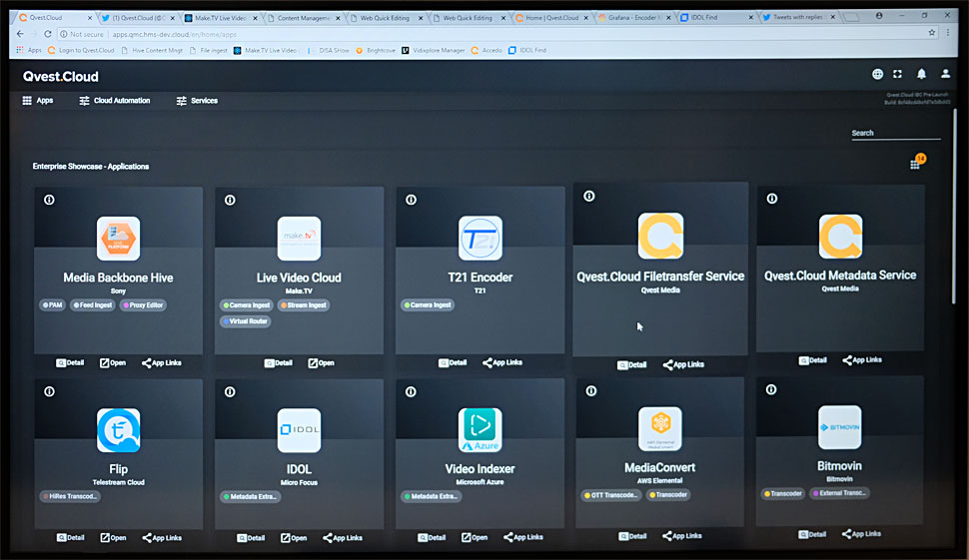
Task: Click Open on the IDOL card
Action: click(x=294, y=538)
